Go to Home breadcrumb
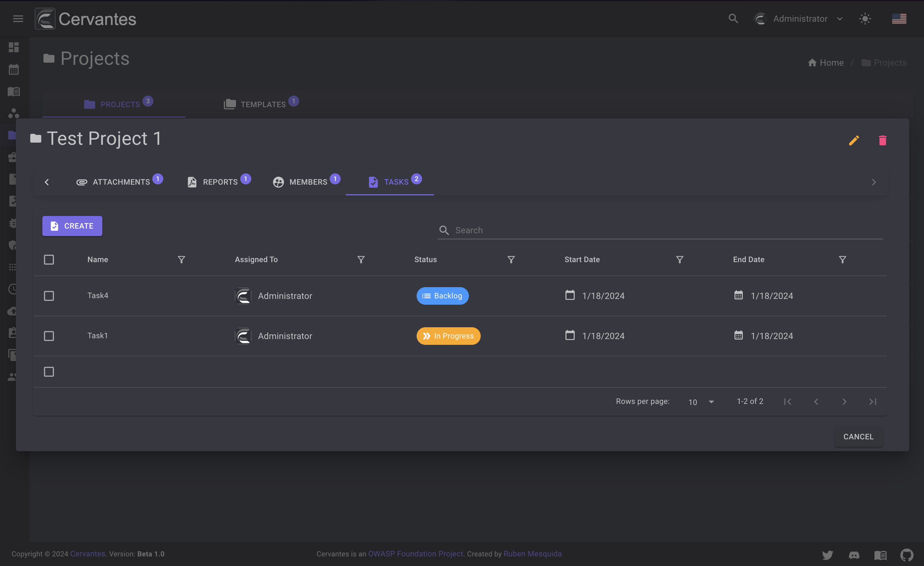 pos(826,63)
